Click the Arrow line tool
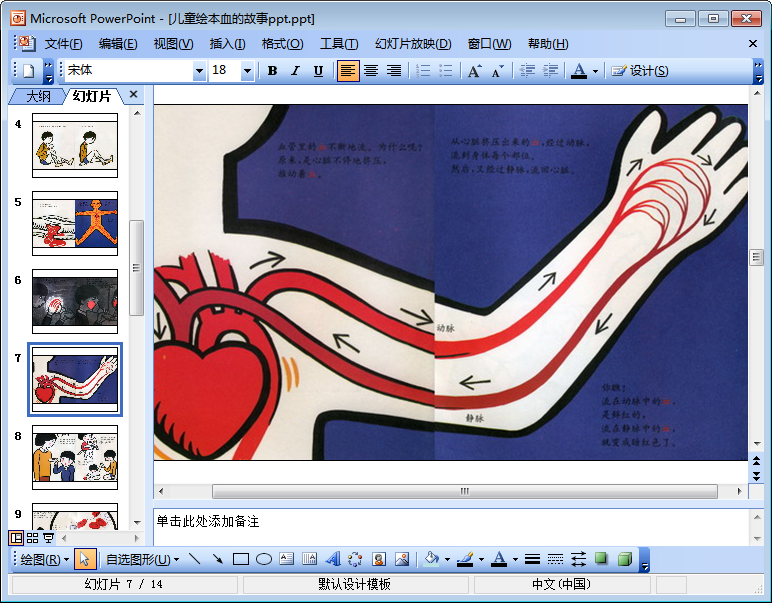 [218, 559]
